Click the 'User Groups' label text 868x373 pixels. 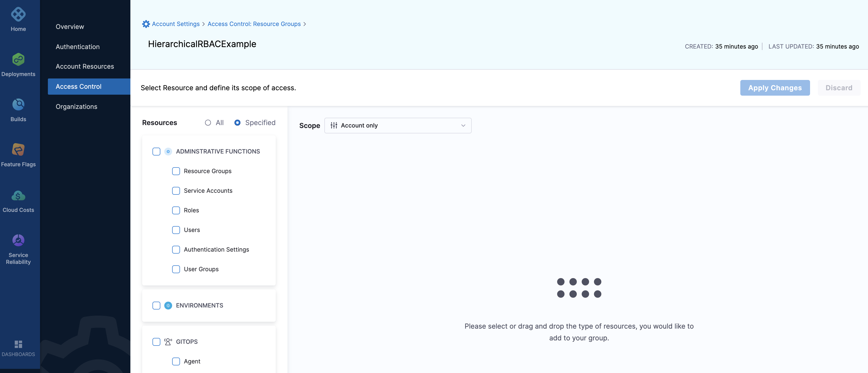[x=201, y=269]
